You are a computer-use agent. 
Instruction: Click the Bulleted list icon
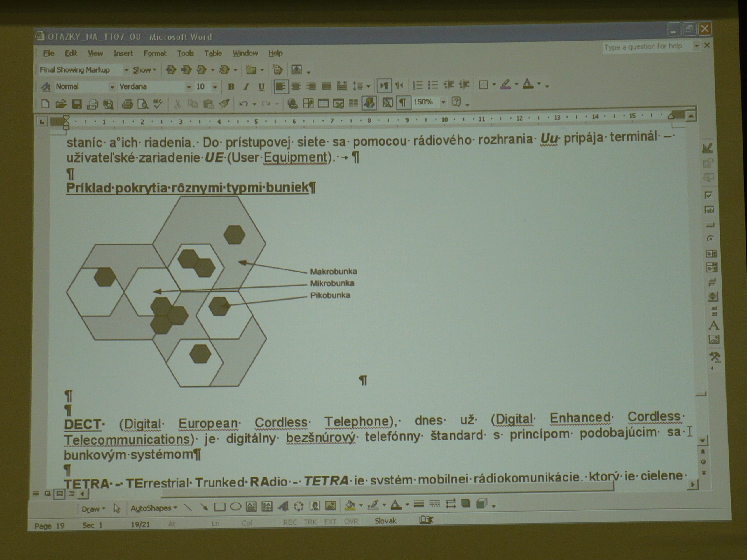click(433, 85)
